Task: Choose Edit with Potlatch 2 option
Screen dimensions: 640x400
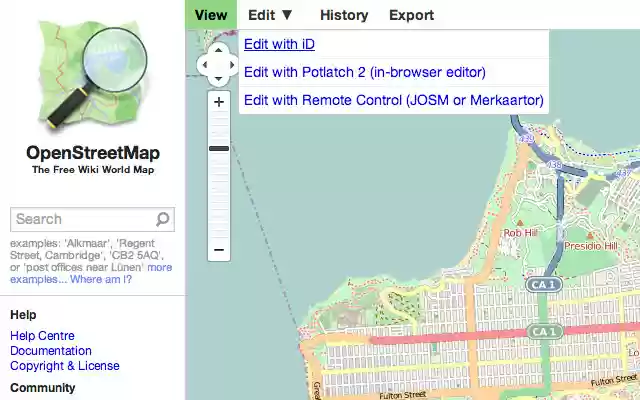Action: point(364,72)
